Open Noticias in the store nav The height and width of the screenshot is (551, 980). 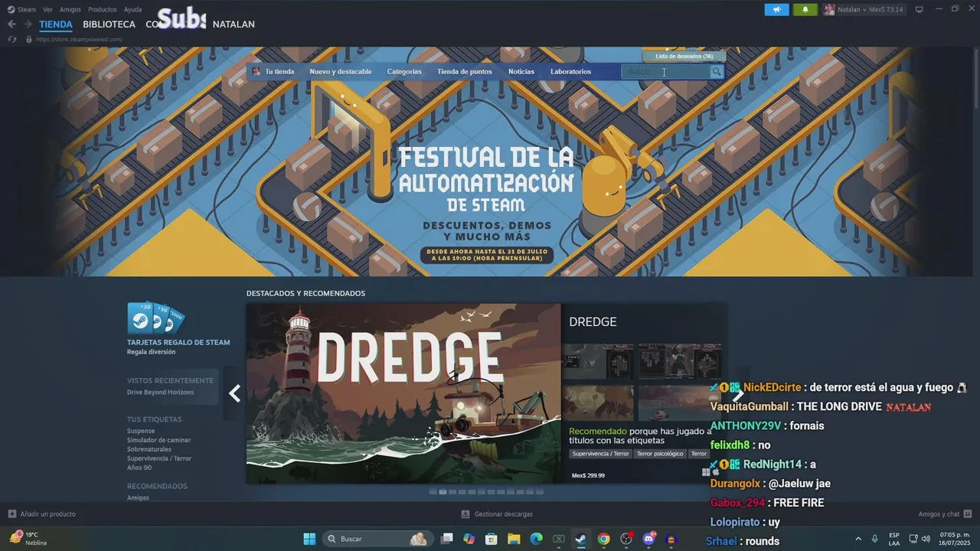tap(521, 72)
